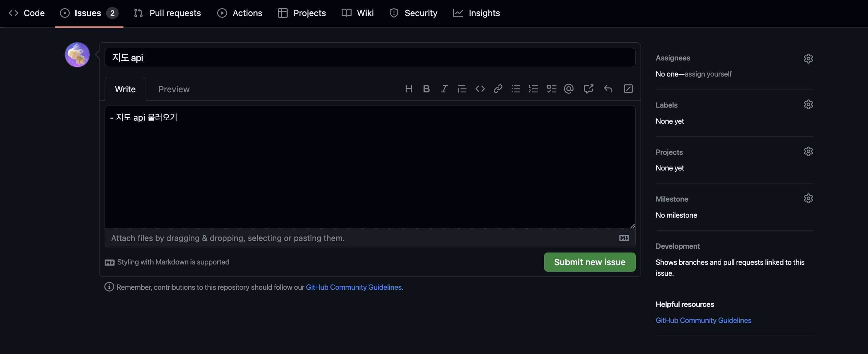The width and height of the screenshot is (868, 354).
Task: Open the Labels settings gear
Action: click(x=808, y=105)
